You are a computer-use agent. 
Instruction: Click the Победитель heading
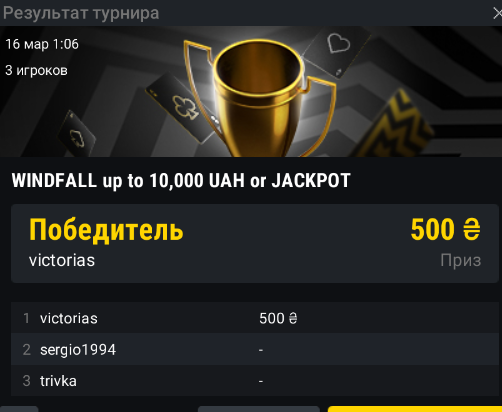[x=106, y=229]
